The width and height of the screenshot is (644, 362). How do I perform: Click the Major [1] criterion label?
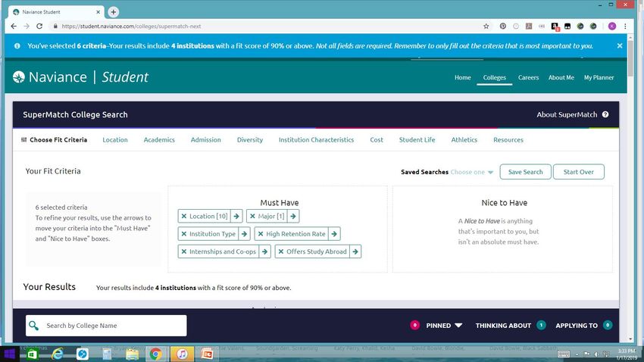point(271,216)
